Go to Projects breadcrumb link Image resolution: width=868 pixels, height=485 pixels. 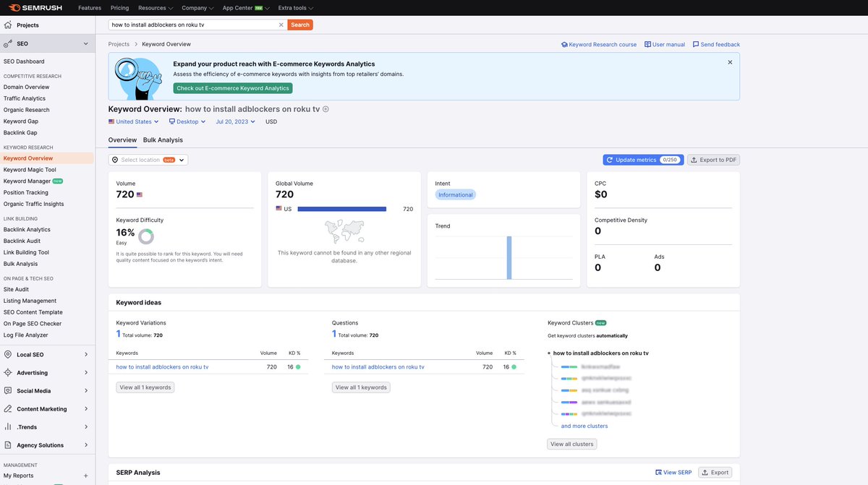click(119, 45)
